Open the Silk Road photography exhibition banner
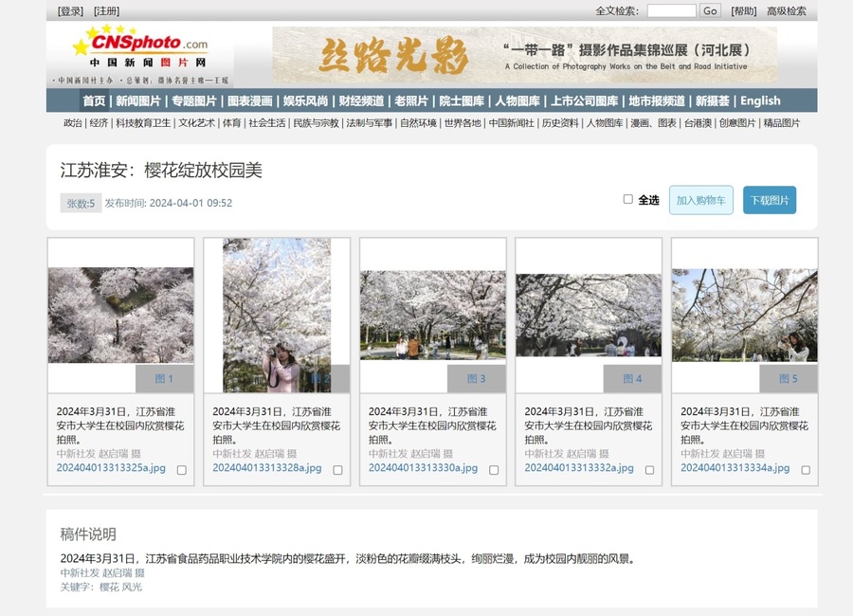853x616 pixels. coord(524,55)
